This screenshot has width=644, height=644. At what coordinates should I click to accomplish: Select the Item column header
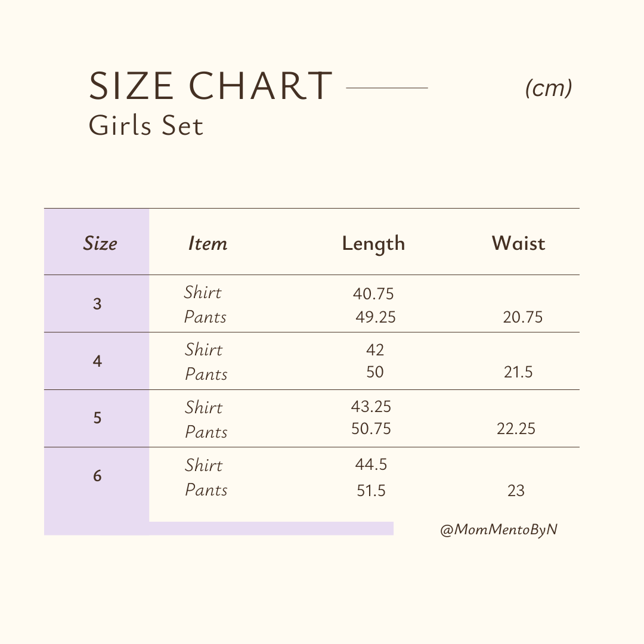point(208,243)
